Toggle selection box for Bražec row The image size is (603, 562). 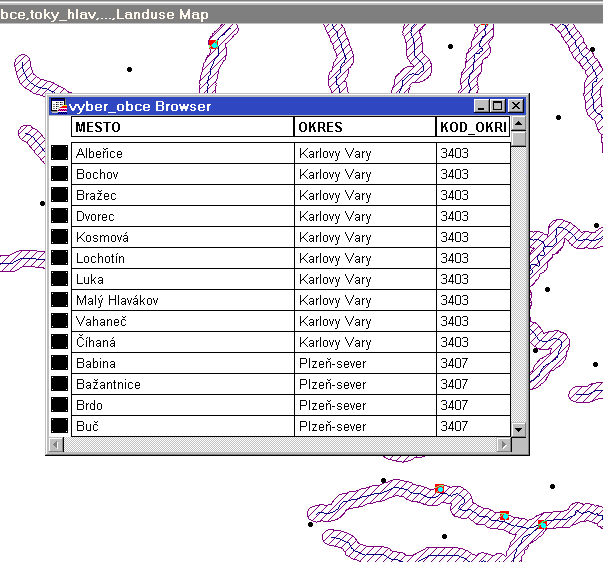[x=60, y=195]
